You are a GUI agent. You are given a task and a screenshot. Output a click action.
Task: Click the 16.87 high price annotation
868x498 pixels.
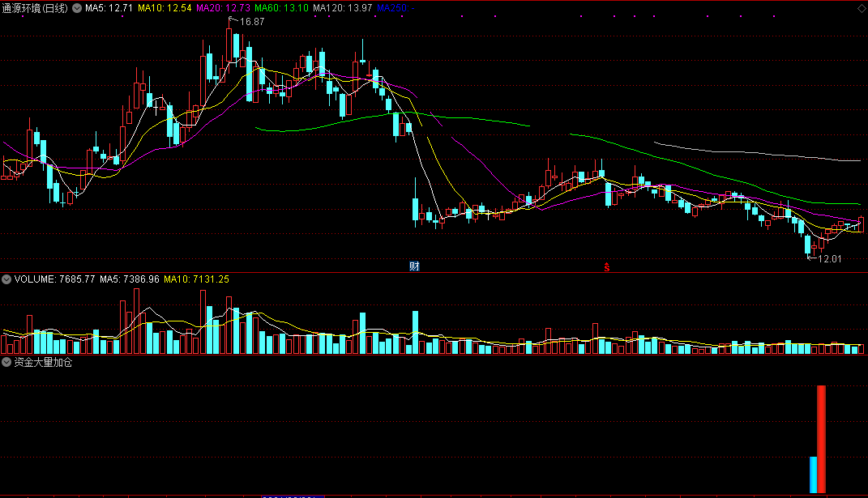[x=252, y=22]
